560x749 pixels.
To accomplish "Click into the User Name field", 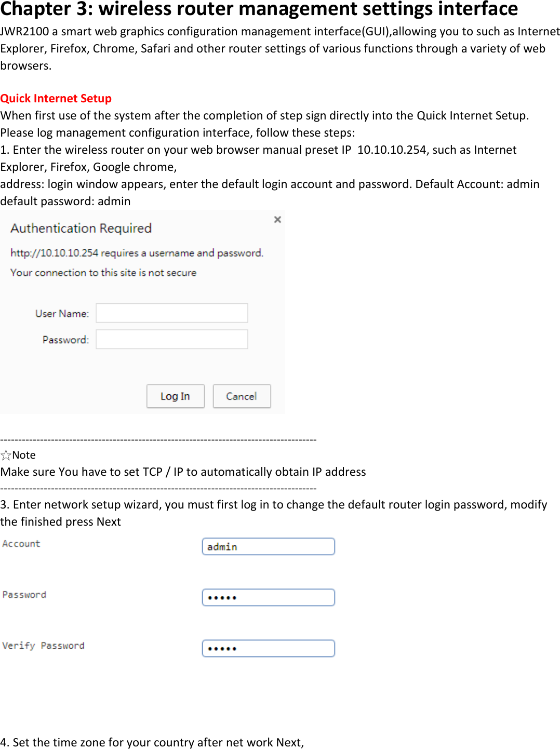I will click(171, 313).
